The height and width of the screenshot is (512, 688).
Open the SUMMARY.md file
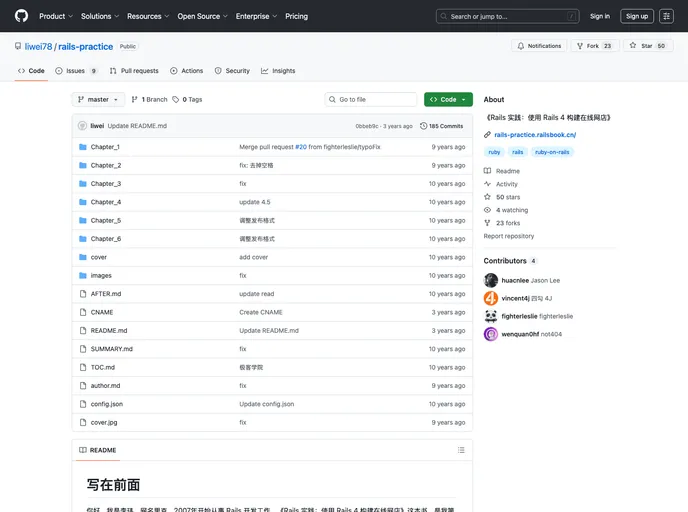(111, 349)
